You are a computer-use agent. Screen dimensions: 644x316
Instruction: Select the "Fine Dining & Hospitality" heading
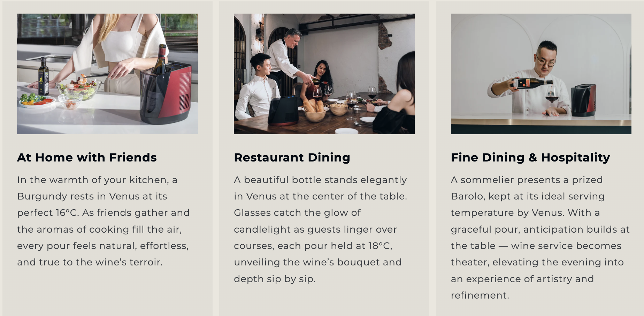(x=530, y=157)
